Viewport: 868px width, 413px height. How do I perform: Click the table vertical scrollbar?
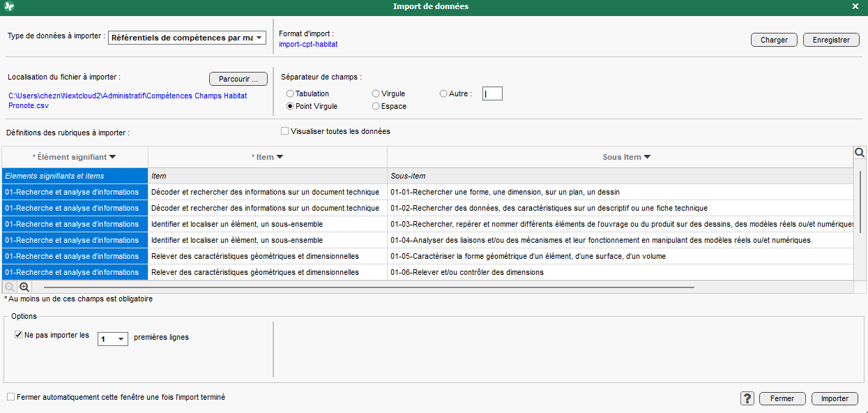[860, 202]
